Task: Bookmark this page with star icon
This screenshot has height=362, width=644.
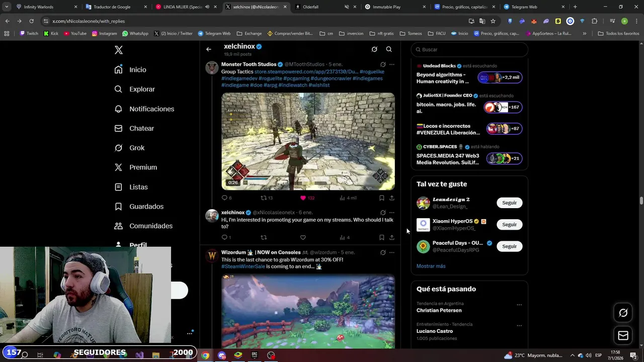Action: (x=493, y=21)
